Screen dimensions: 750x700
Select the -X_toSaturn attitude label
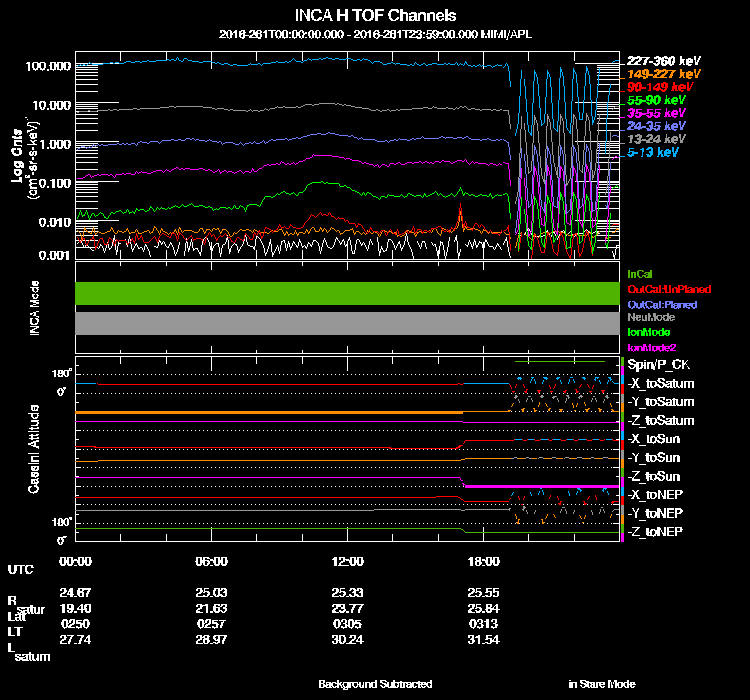point(661,384)
